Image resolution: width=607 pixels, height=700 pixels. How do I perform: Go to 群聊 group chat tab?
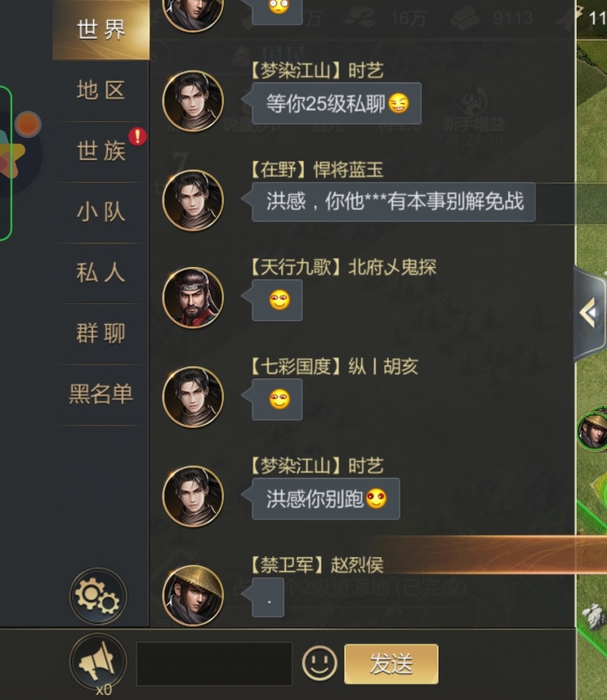101,334
